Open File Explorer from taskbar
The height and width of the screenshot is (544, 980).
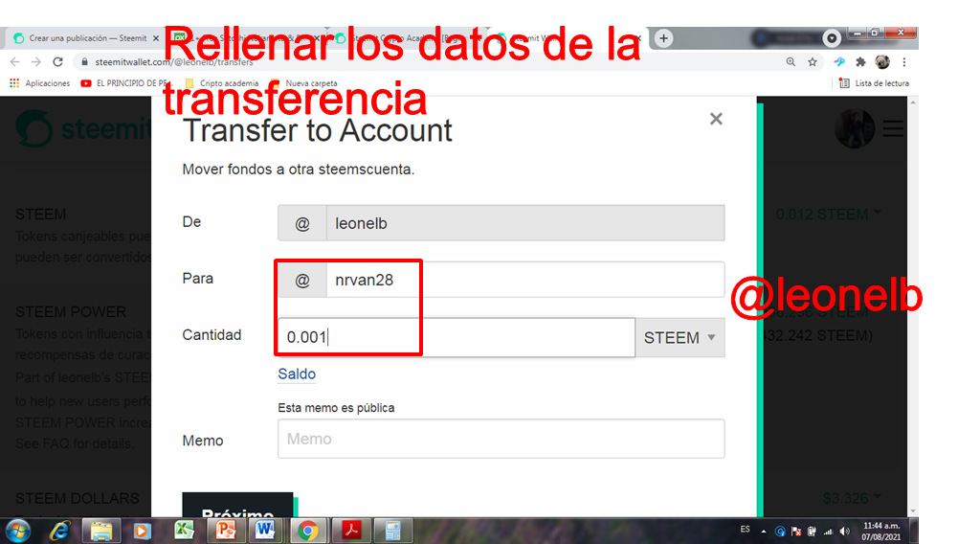(x=101, y=531)
